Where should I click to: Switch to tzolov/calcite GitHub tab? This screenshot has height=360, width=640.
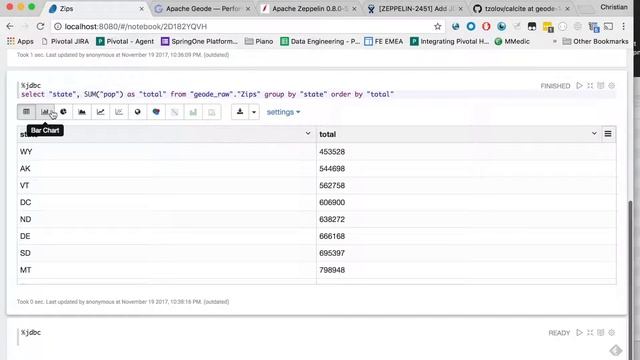tap(521, 9)
